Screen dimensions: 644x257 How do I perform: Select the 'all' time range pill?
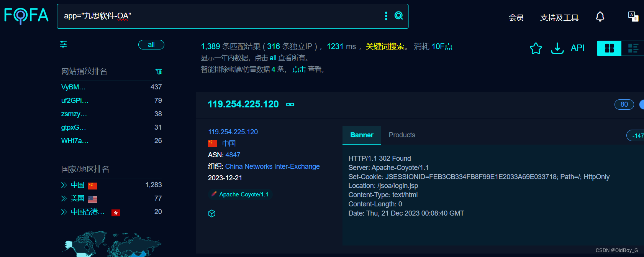click(151, 45)
